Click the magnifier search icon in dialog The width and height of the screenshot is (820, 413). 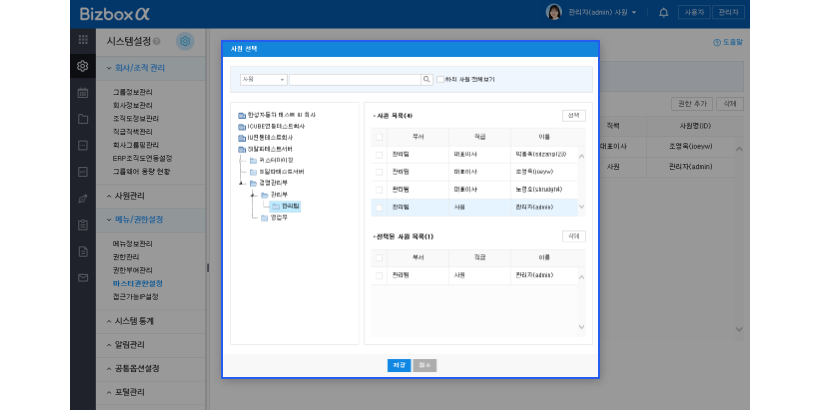click(427, 79)
